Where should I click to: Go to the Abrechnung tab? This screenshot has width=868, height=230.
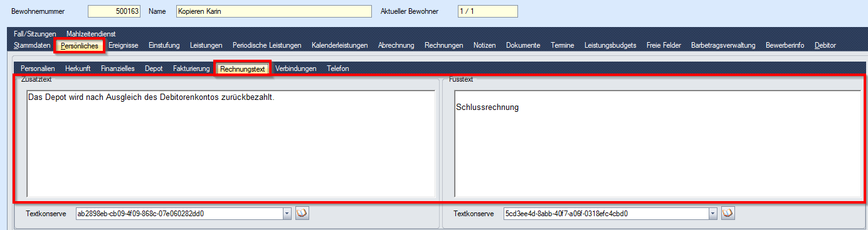396,45
